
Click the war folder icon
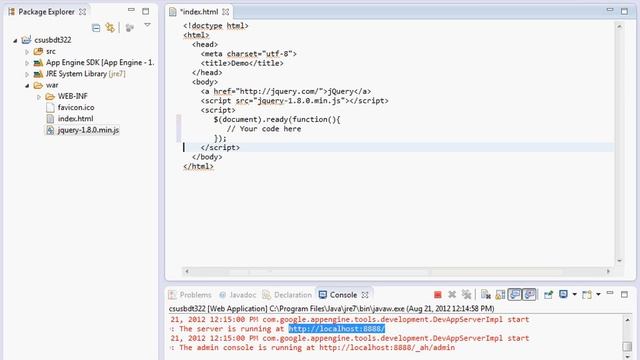click(x=38, y=85)
